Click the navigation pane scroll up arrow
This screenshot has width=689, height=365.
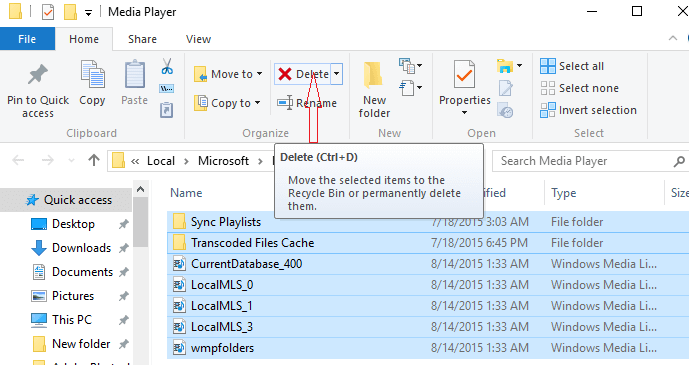(141, 189)
